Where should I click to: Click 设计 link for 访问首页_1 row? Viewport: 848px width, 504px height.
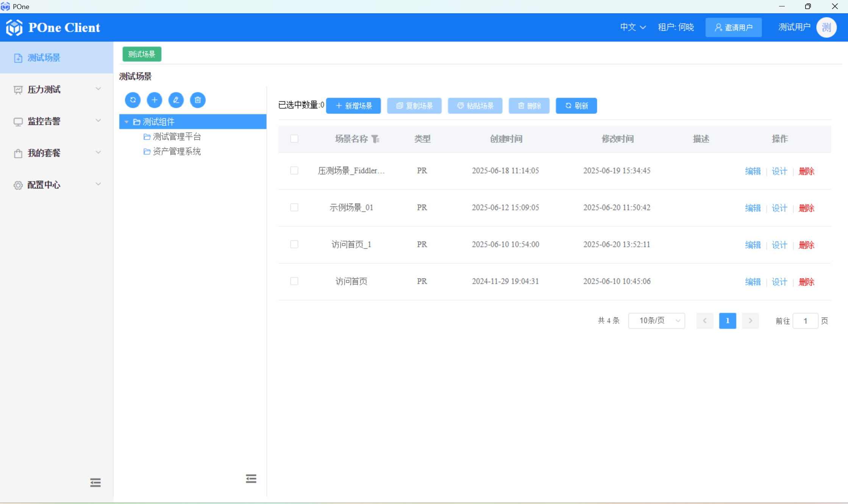779,245
